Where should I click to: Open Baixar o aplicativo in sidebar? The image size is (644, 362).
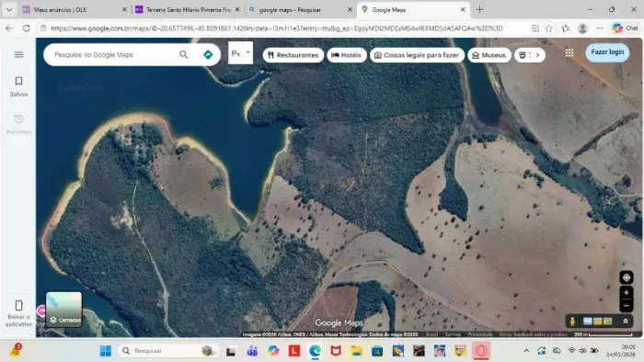[x=19, y=313]
